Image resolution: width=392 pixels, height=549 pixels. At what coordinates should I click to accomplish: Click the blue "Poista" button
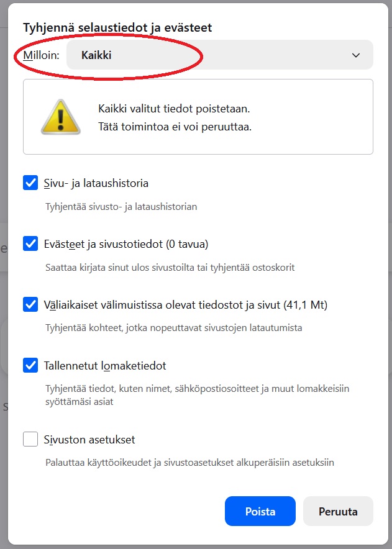click(260, 511)
